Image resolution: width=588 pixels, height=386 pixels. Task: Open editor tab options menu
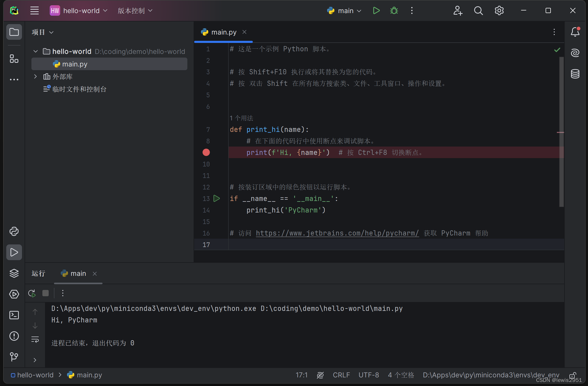pos(554,32)
